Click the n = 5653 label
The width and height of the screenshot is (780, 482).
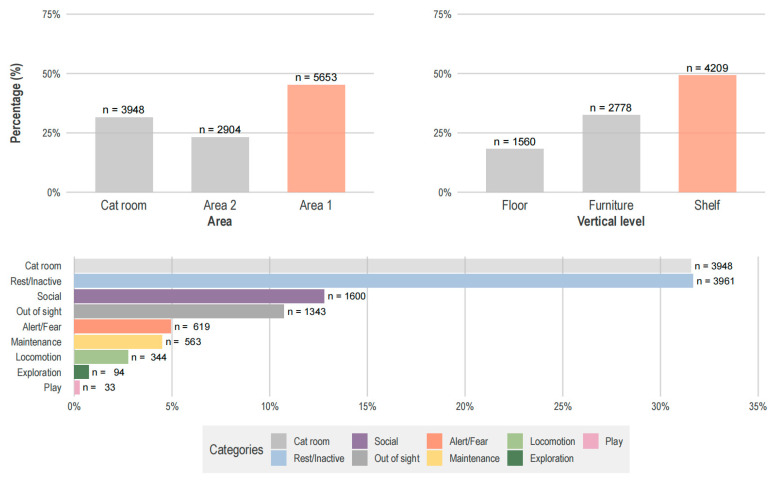316,78
